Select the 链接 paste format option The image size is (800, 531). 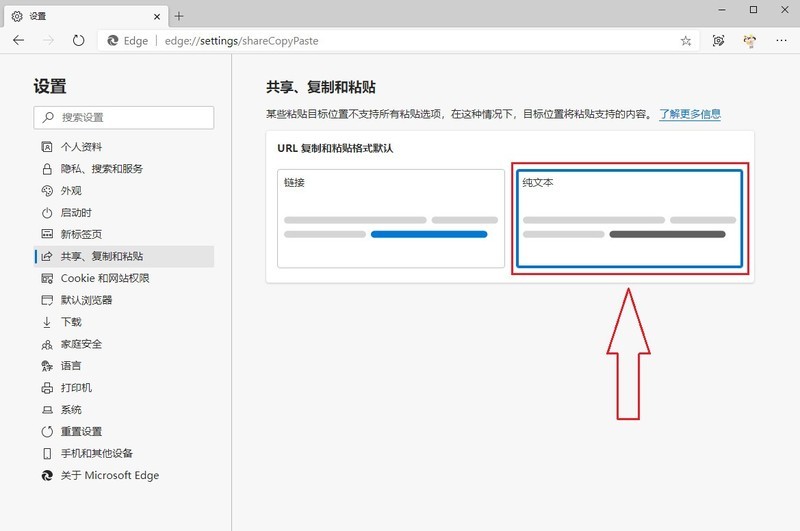click(391, 218)
